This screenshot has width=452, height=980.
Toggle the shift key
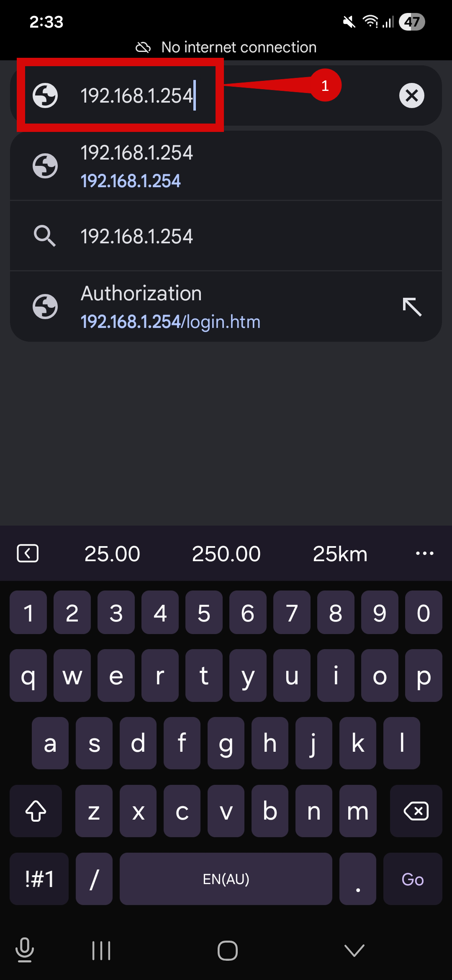(36, 811)
